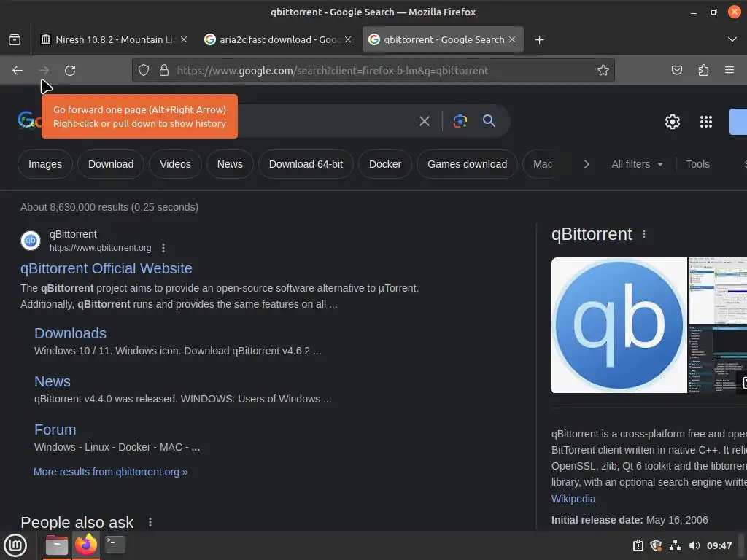The height and width of the screenshot is (560, 747).
Task: Open the Firefox extensions puzzle icon
Action: click(703, 71)
